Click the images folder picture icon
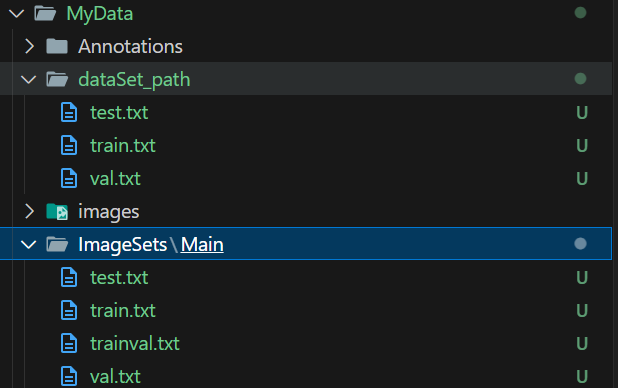 57,212
